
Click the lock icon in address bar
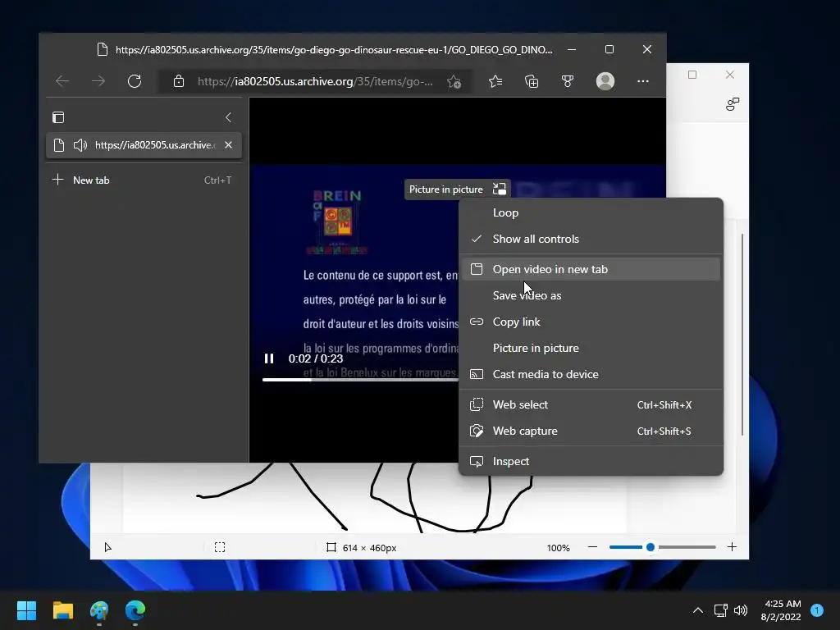click(178, 81)
